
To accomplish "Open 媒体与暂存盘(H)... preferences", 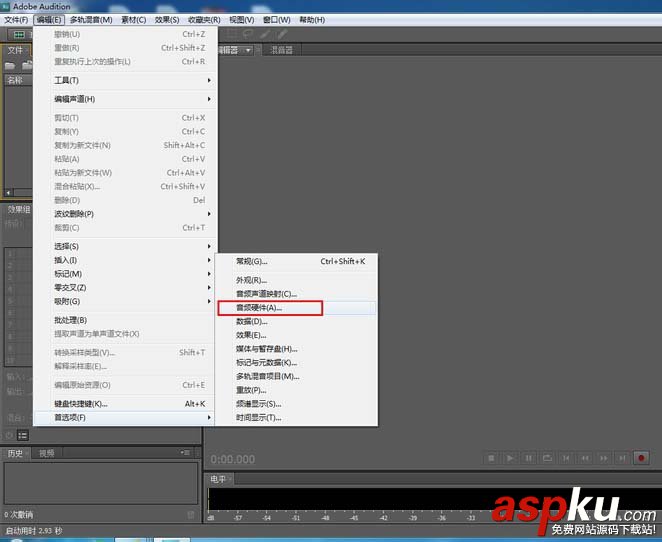I will click(296, 349).
